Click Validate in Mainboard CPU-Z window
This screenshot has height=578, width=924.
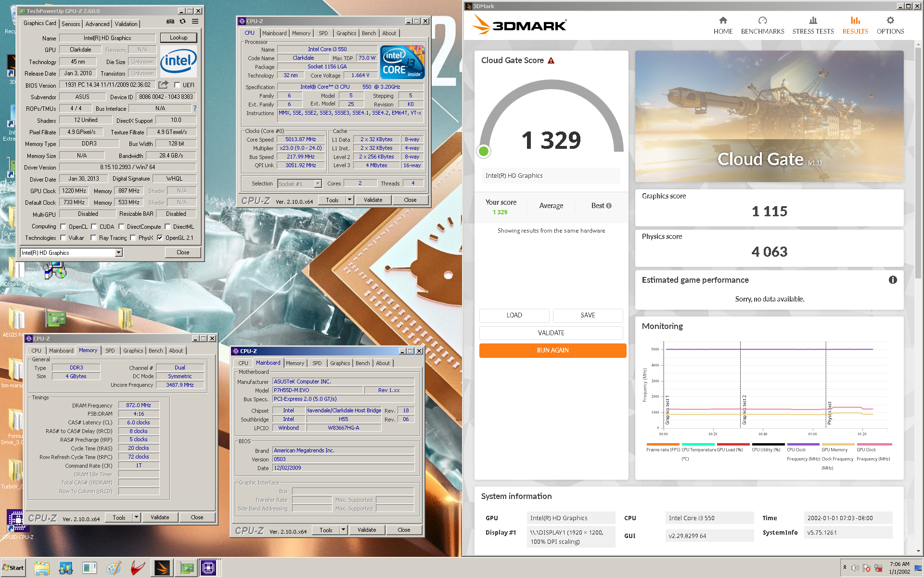pos(367,530)
